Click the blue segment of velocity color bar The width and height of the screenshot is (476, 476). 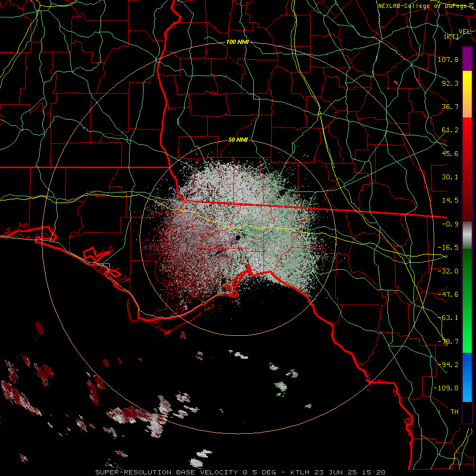[467, 377]
